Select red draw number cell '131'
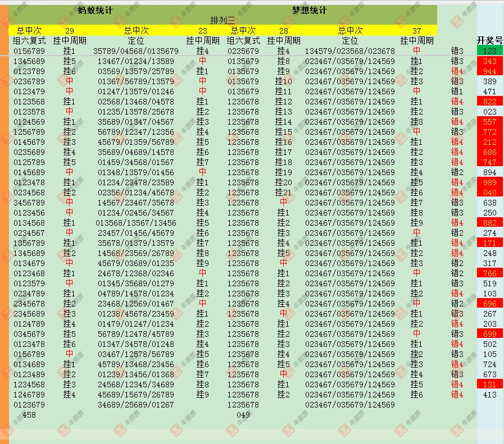Screen dimensions: 504x444 pyautogui.click(x=489, y=385)
